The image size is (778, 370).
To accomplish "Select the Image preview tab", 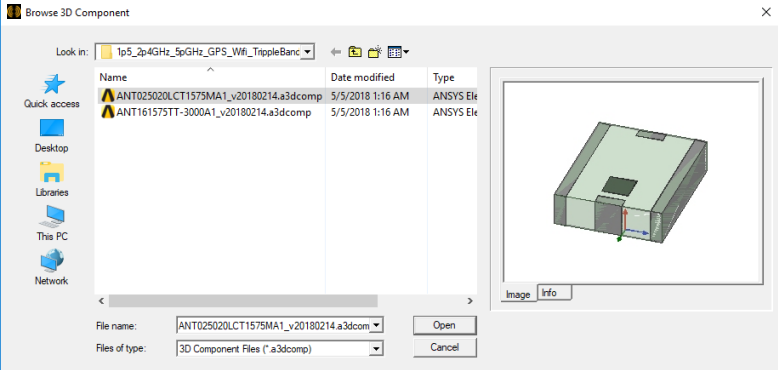I will point(519,294).
